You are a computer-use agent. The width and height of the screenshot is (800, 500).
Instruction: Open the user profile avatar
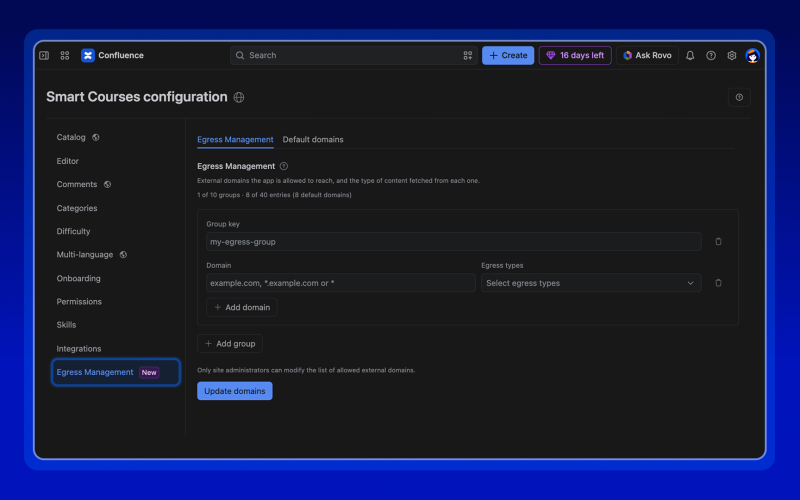click(753, 55)
